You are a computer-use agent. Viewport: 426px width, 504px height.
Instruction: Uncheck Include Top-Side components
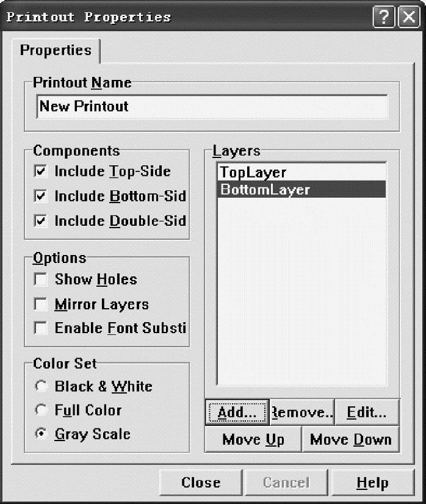pyautogui.click(x=41, y=171)
